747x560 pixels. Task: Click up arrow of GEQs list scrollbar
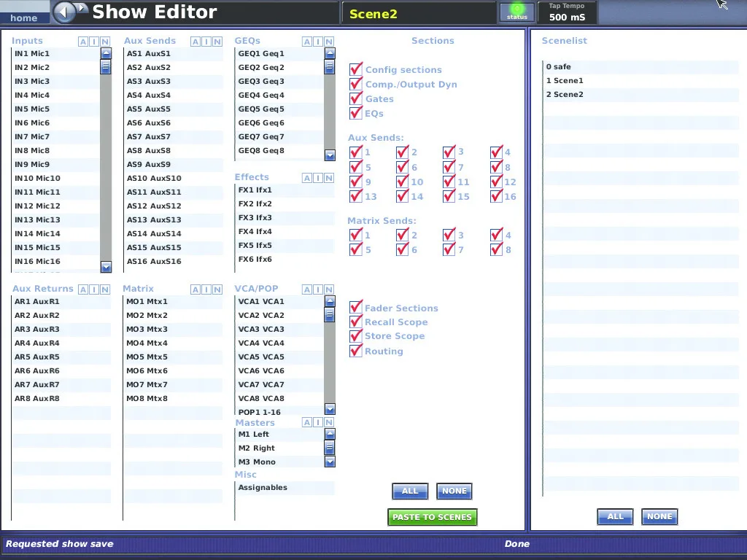click(x=330, y=53)
